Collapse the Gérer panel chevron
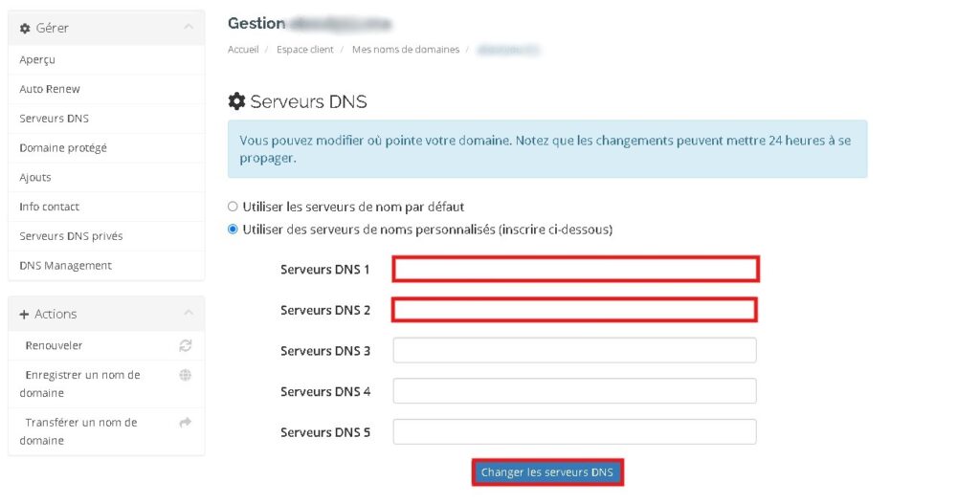 [x=188, y=28]
